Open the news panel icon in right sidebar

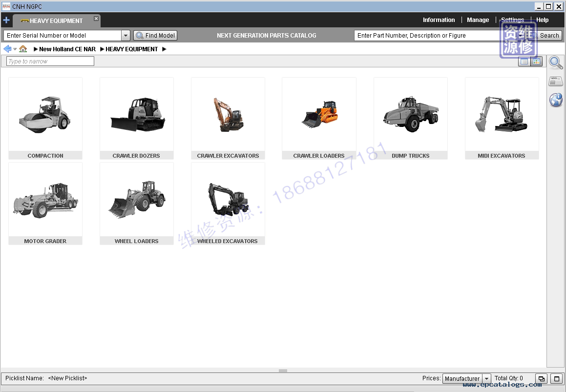(556, 82)
